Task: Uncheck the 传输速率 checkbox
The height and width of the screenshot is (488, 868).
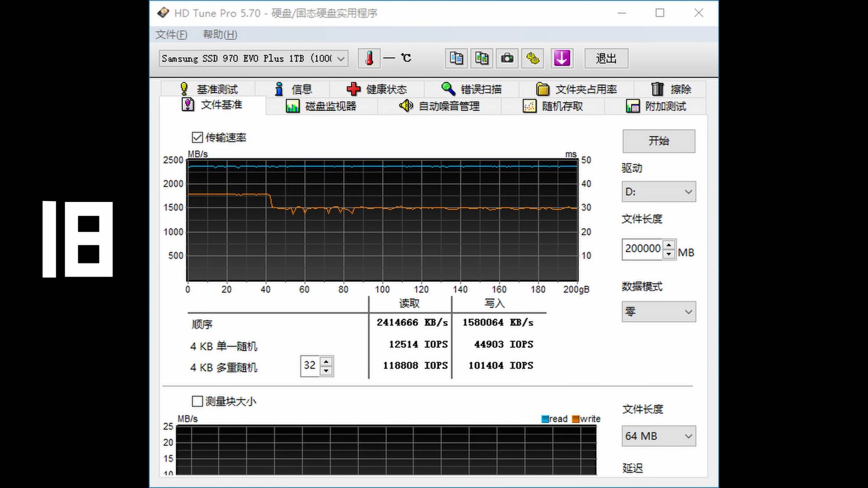Action: [197, 137]
